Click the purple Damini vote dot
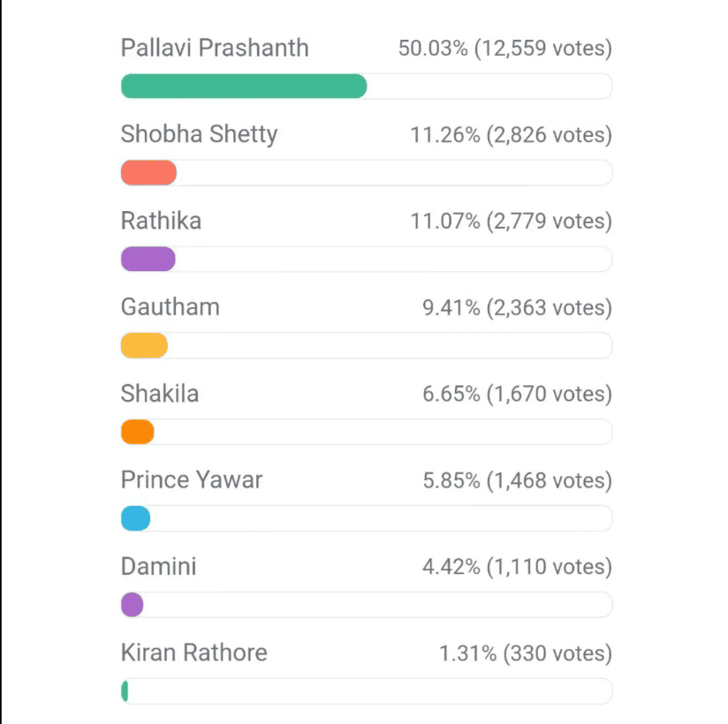728x724 pixels. click(133, 604)
